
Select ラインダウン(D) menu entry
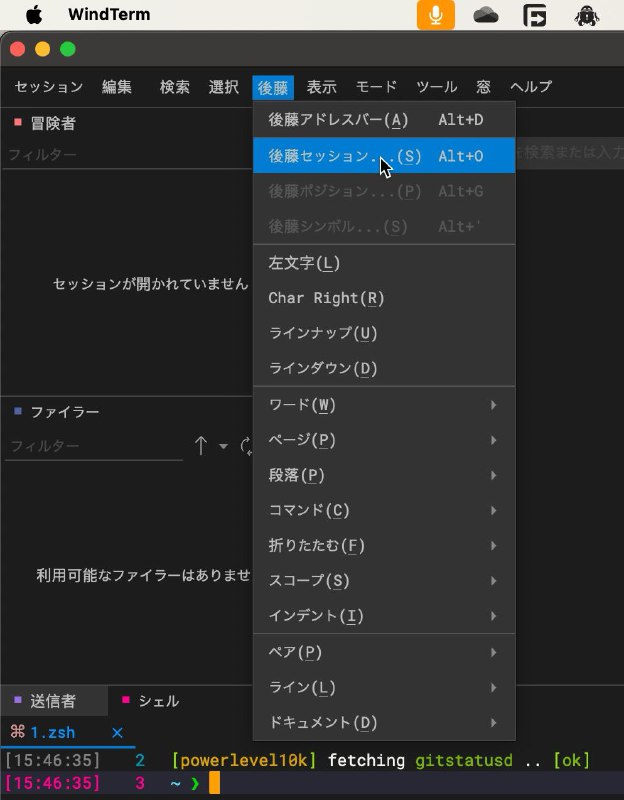click(384, 368)
